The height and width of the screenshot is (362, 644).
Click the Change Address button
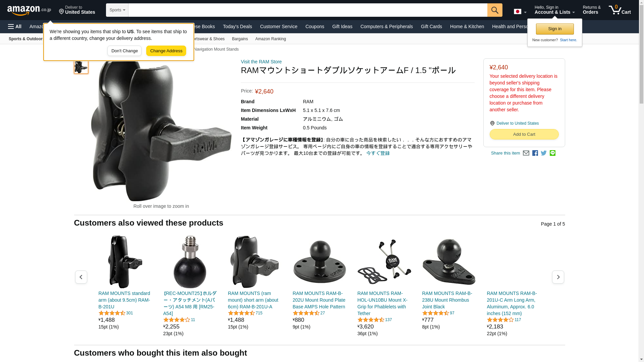166,51
